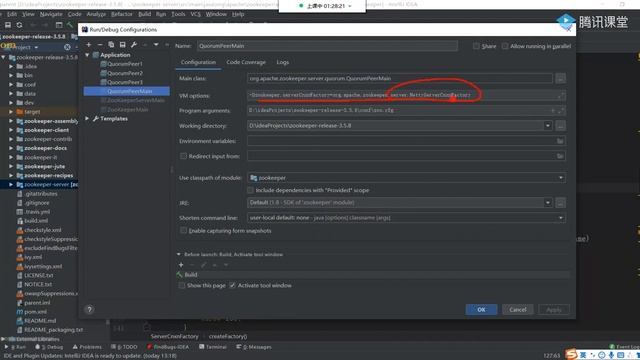Open edit templates wrench icon in dialog toolbar
640x360 pixels.
point(134,44)
